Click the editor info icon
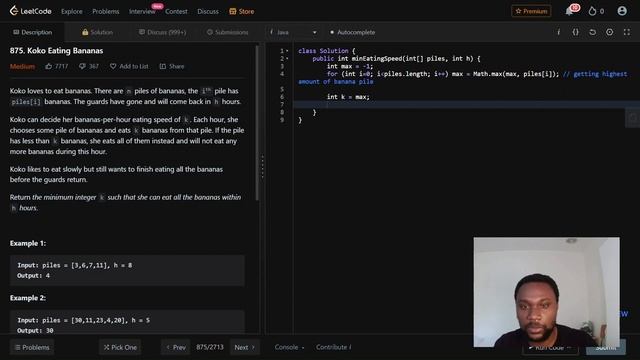This screenshot has width=640, height=360. (x=558, y=32)
